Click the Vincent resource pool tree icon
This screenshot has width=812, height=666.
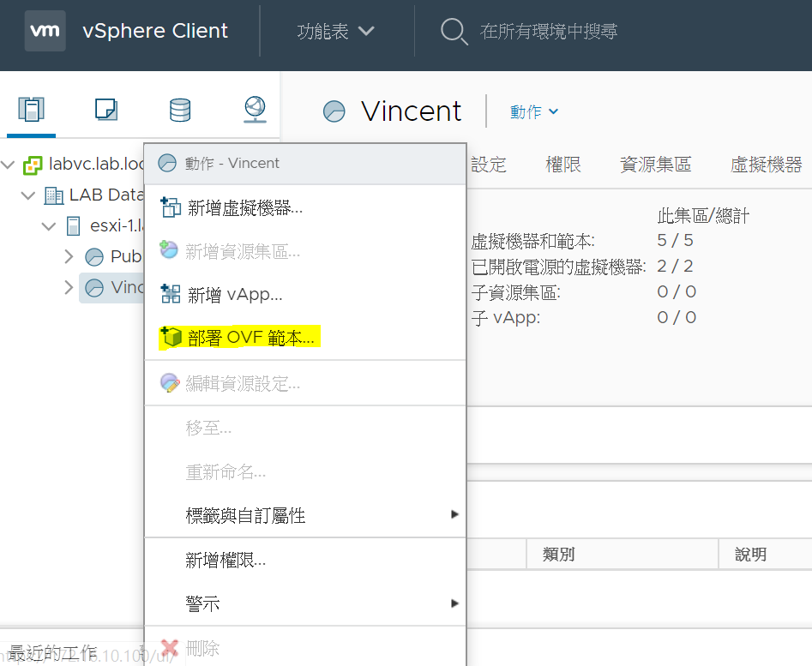[x=94, y=288]
